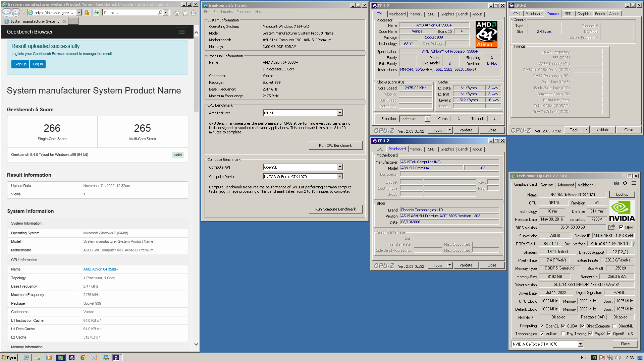This screenshot has height=362, width=644.
Task: Click the Action Center flag in the tray
Action: click(x=602, y=358)
